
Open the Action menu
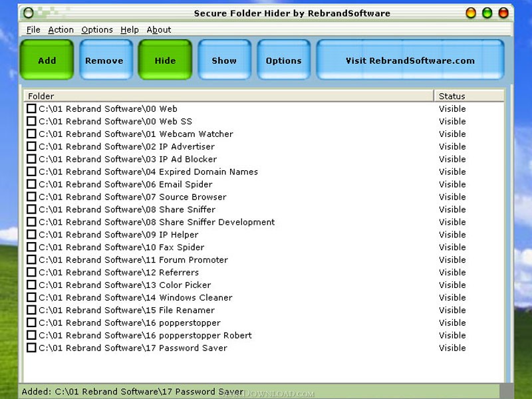point(61,30)
